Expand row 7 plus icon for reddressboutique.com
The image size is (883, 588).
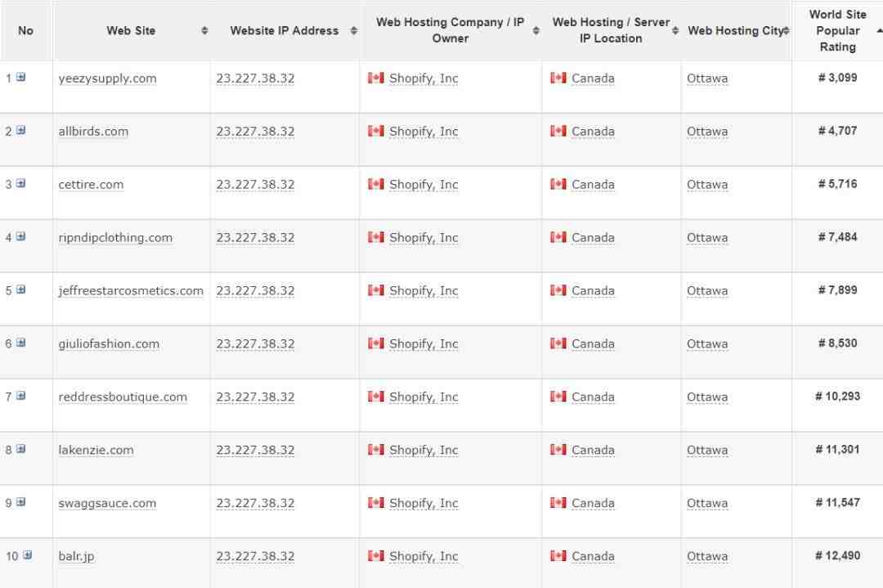pyautogui.click(x=20, y=396)
